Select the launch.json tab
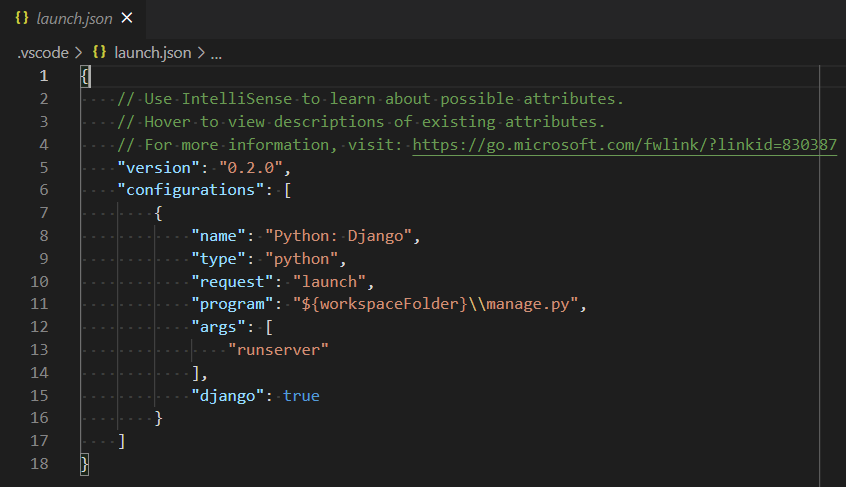 pos(73,19)
